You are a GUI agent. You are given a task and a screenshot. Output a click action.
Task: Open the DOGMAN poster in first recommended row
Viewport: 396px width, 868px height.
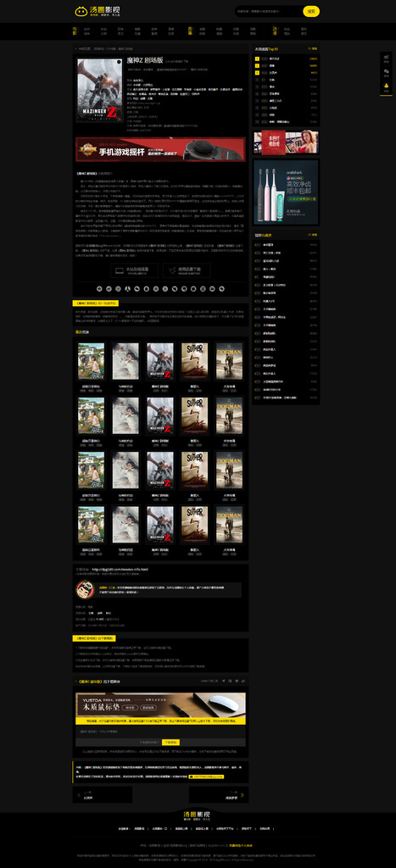pos(229,361)
